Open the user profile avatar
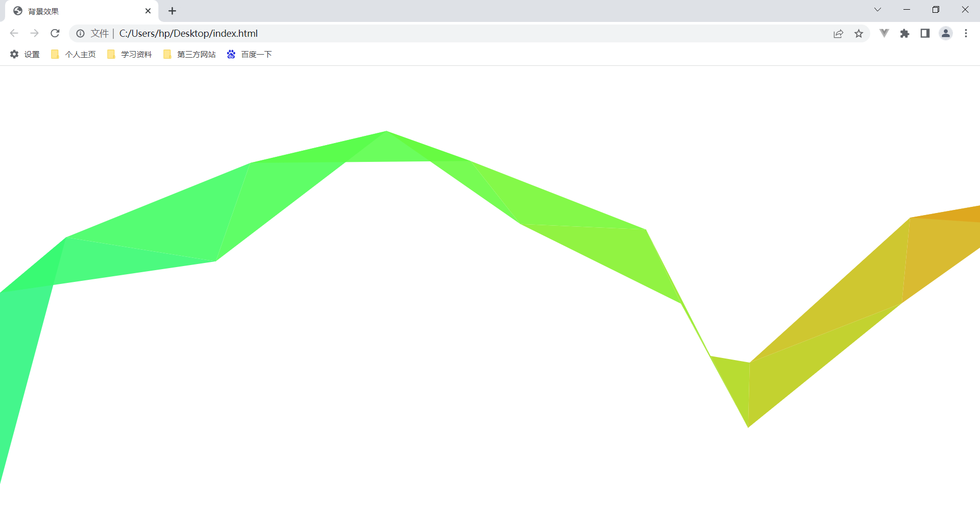 point(946,33)
